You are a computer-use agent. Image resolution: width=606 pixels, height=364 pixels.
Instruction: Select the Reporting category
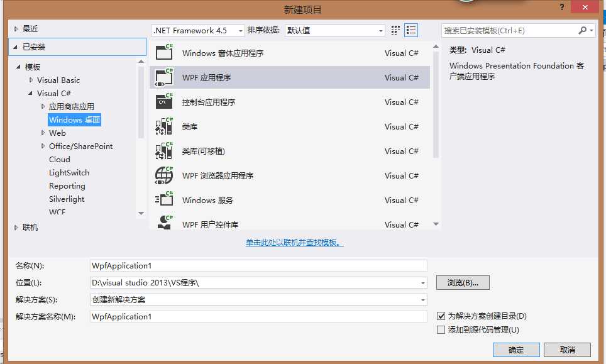click(x=67, y=186)
